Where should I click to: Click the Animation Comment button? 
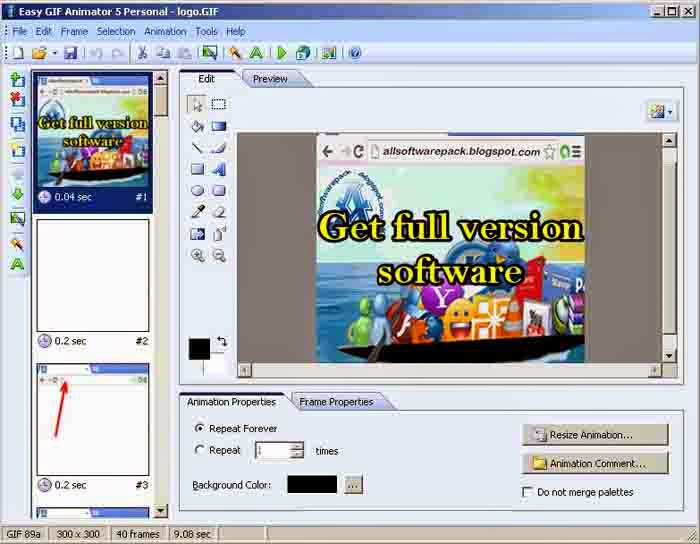pyautogui.click(x=595, y=463)
